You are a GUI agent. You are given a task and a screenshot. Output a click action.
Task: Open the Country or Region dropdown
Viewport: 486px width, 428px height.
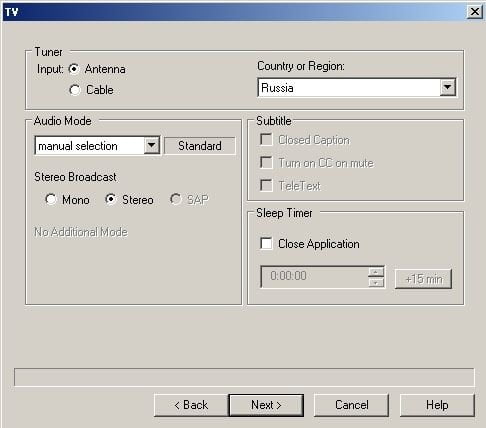point(448,88)
